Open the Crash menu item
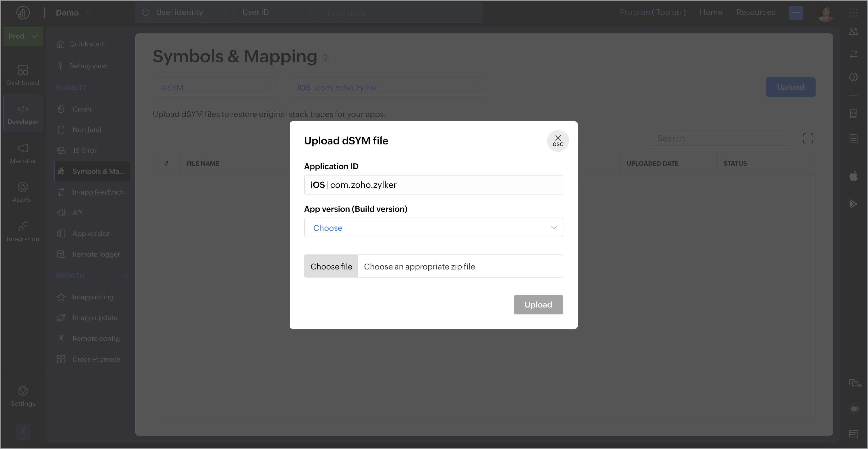 tap(82, 109)
